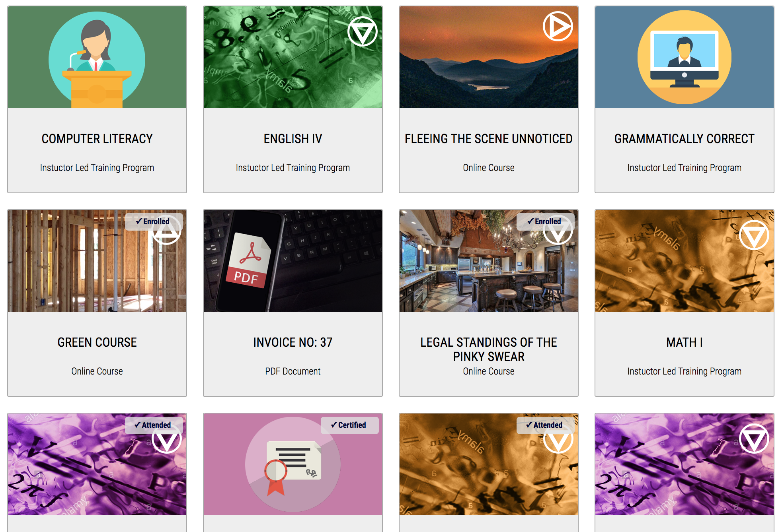The height and width of the screenshot is (532, 784).
Task: Click the Enrolled badge on Green Course
Action: point(154,221)
